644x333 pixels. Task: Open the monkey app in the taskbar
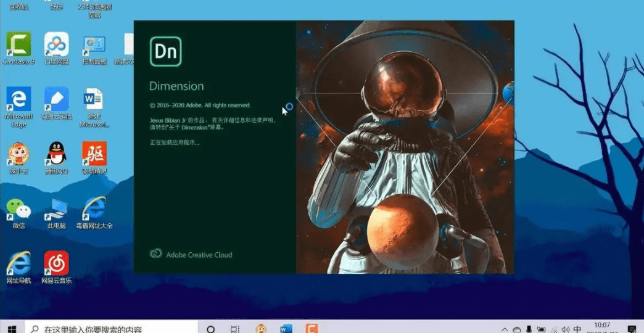(261, 329)
